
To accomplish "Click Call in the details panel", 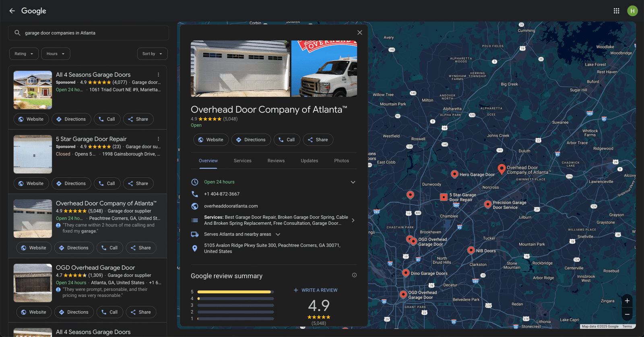I will (x=287, y=140).
